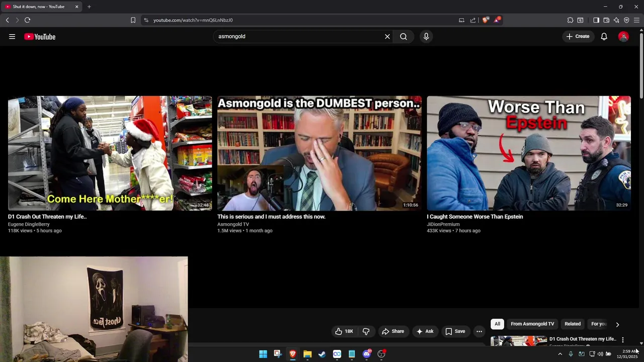Open tab search icon in toolbar
Image resolution: width=644 pixels, height=362 pixels.
[580, 20]
